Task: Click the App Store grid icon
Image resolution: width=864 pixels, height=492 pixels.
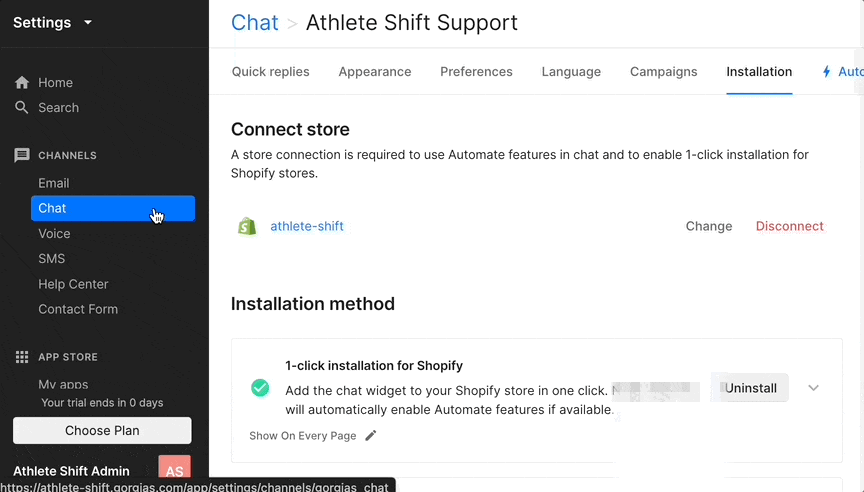Action: [22, 357]
